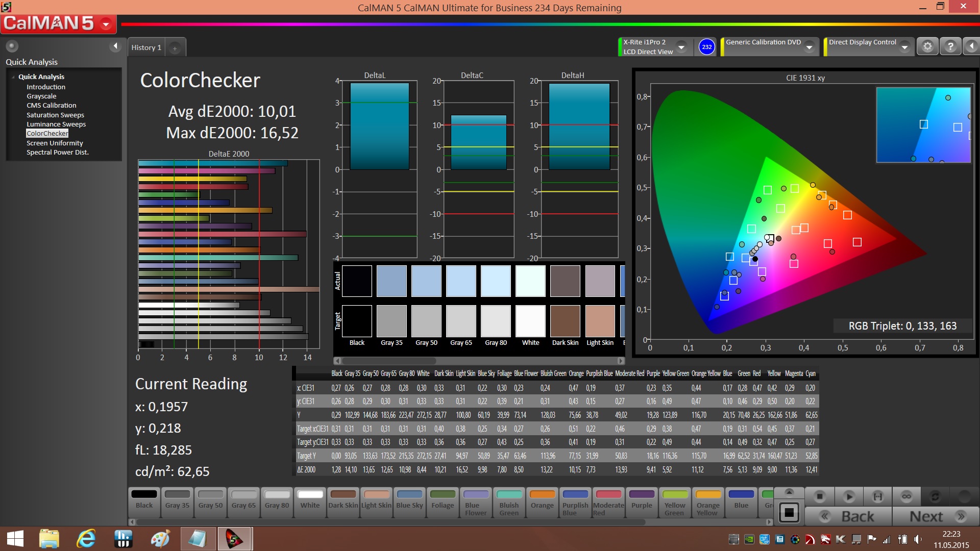Screen dimensions: 980x551
Task: Expand the Generic Calibration DVD source dropdown
Action: (x=809, y=47)
